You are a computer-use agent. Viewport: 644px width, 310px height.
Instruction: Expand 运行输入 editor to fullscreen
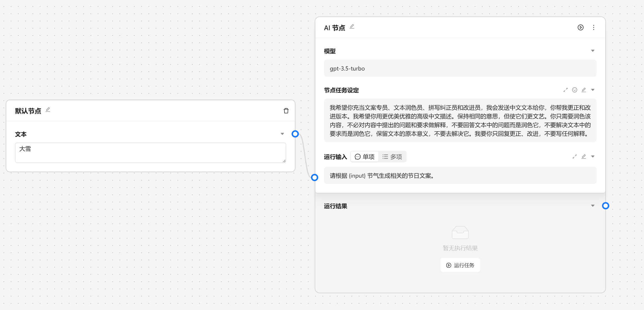(575, 157)
